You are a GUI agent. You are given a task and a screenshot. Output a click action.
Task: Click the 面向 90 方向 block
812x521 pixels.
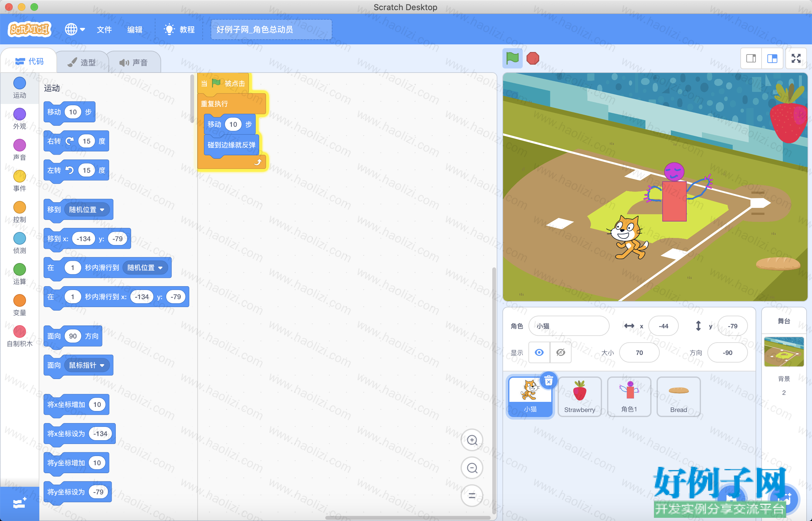coord(73,336)
